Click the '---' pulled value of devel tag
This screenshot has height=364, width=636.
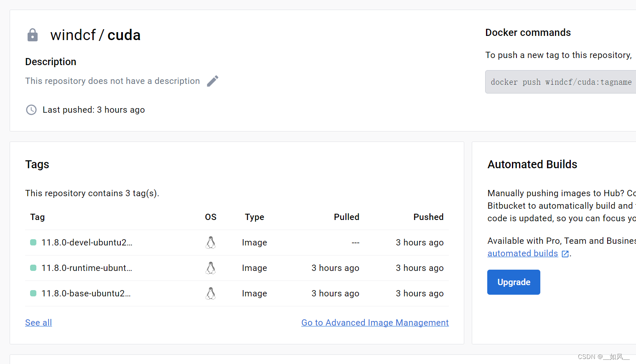(355, 243)
